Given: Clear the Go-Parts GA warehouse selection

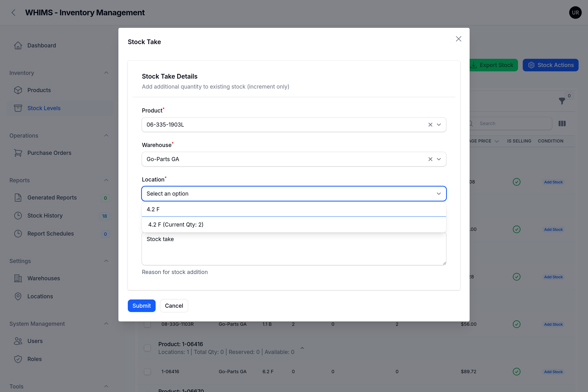Looking at the screenshot, I should pos(430,159).
